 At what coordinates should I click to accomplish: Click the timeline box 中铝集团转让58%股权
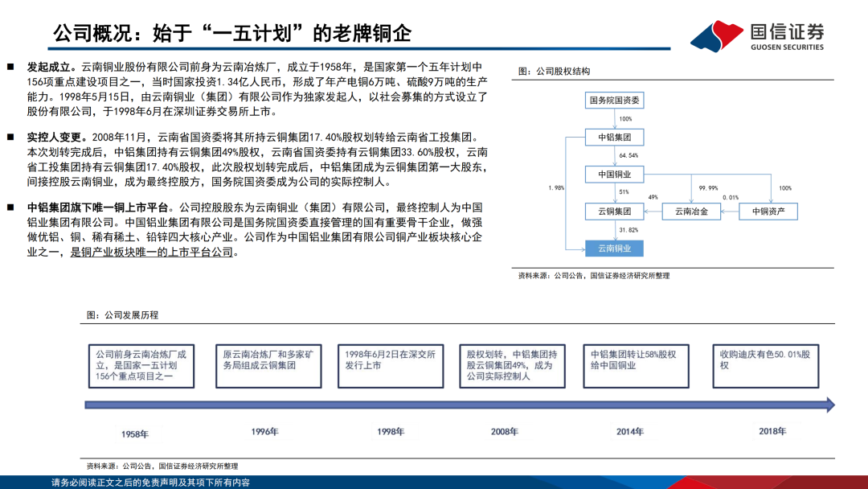click(636, 366)
